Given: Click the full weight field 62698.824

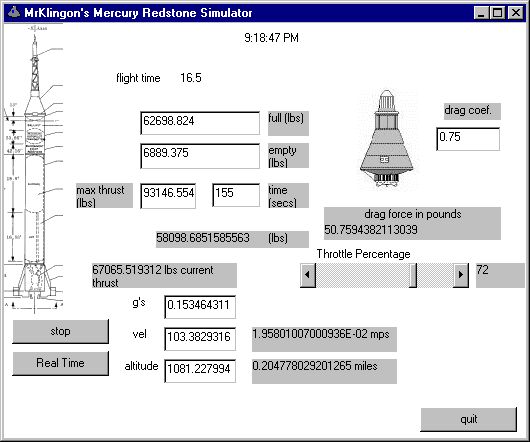Looking at the screenshot, I should tap(200, 123).
